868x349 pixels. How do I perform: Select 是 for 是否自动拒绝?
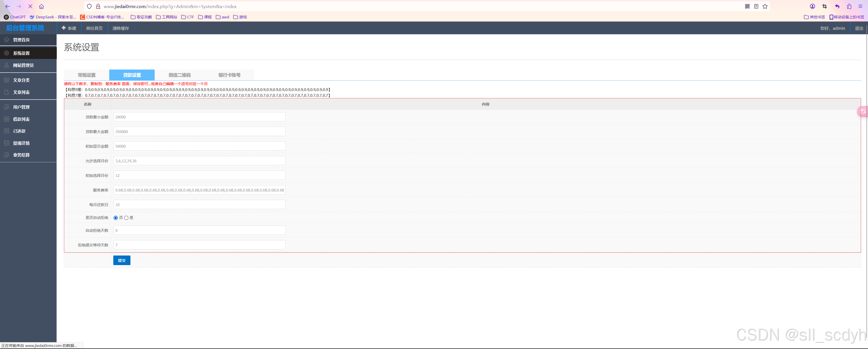[126, 218]
